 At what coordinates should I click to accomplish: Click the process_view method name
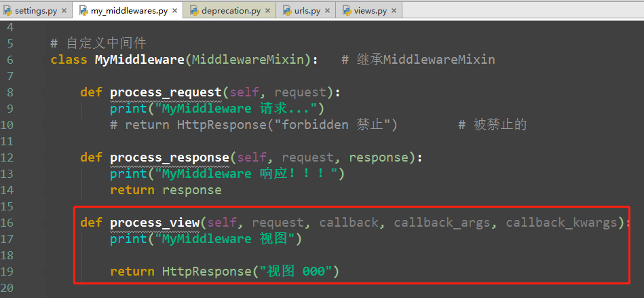(155, 223)
